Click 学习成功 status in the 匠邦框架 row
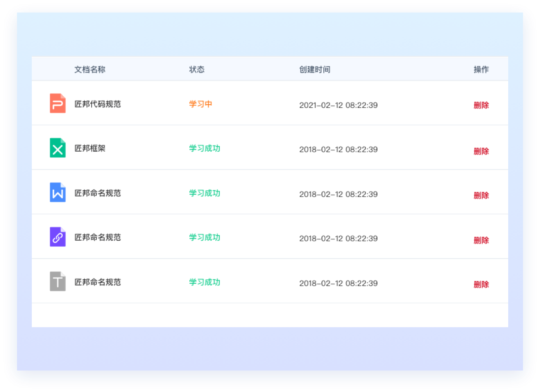The image size is (540, 392). (x=205, y=149)
